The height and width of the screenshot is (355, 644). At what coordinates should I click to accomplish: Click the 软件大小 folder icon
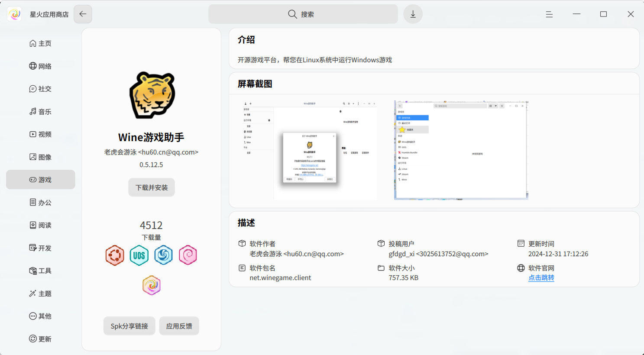[381, 268]
